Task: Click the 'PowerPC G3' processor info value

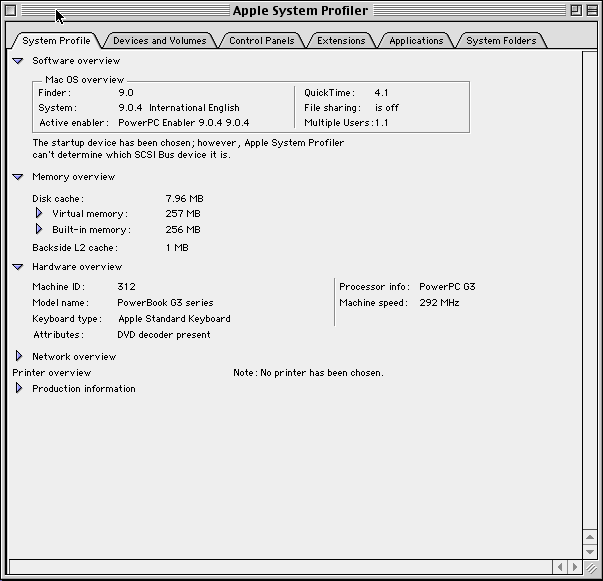Action: [447, 286]
